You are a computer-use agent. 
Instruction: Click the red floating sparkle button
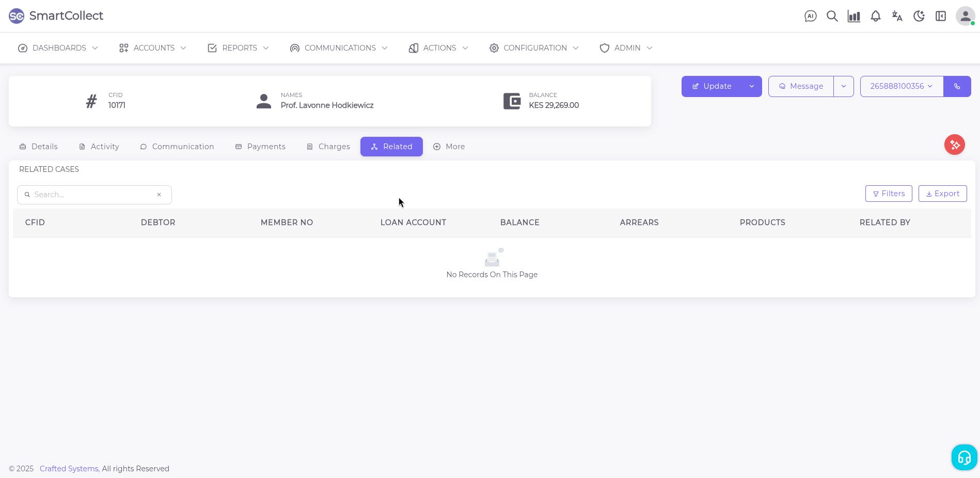click(954, 145)
